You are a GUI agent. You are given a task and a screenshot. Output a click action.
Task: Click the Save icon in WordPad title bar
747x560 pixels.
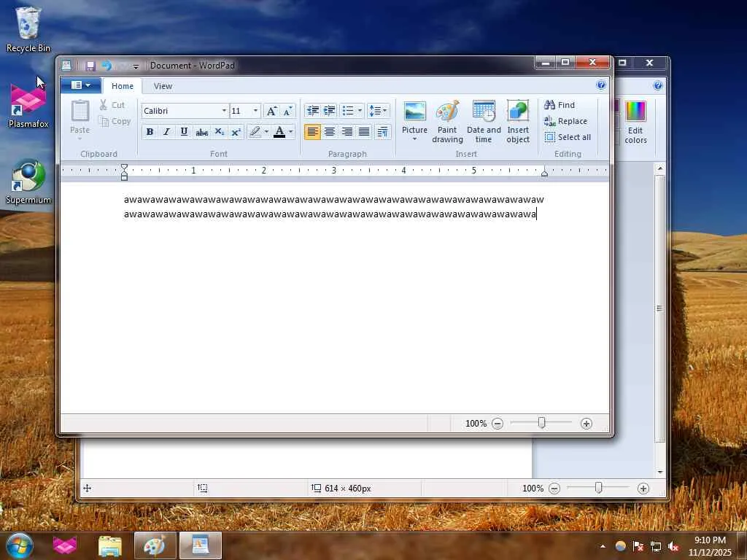(x=90, y=66)
